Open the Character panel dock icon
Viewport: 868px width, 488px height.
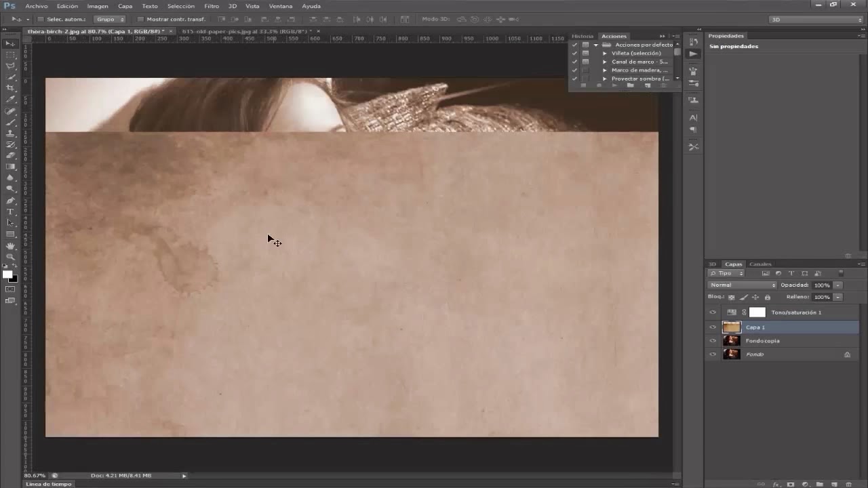click(693, 118)
